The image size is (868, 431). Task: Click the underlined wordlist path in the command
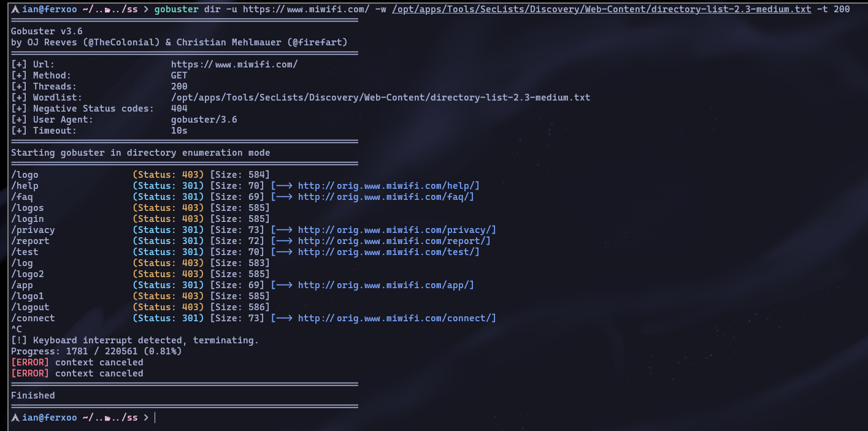point(601,9)
